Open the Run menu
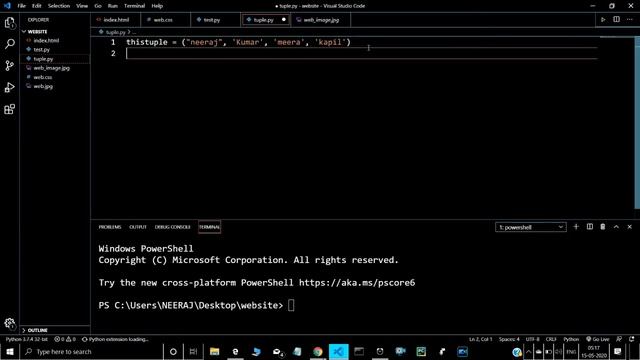The width and height of the screenshot is (640, 360). (x=113, y=6)
